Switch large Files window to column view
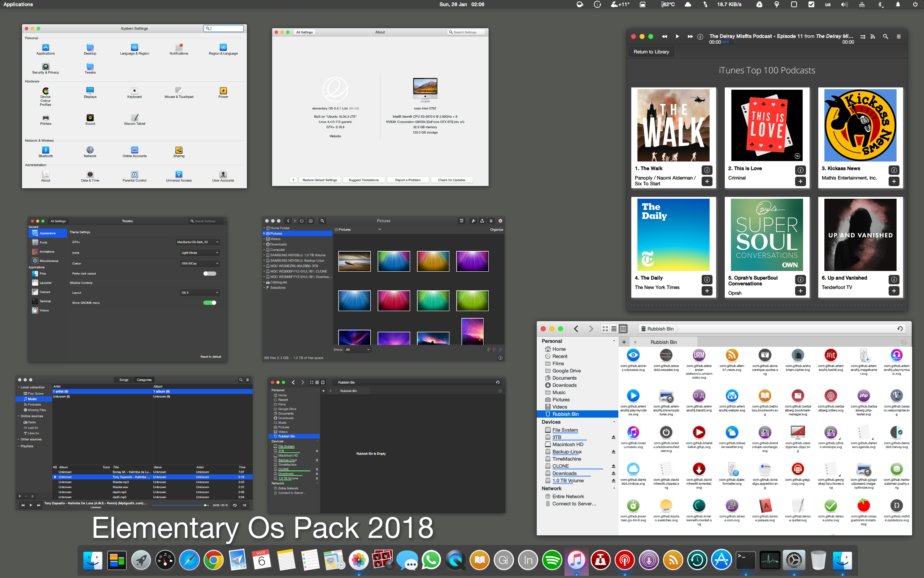This screenshot has width=924, height=578. point(623,329)
